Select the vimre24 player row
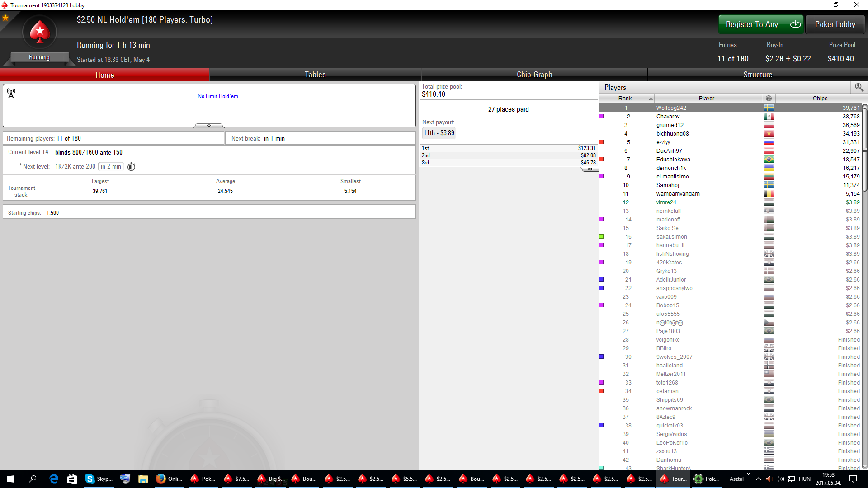868x488 pixels. click(730, 202)
